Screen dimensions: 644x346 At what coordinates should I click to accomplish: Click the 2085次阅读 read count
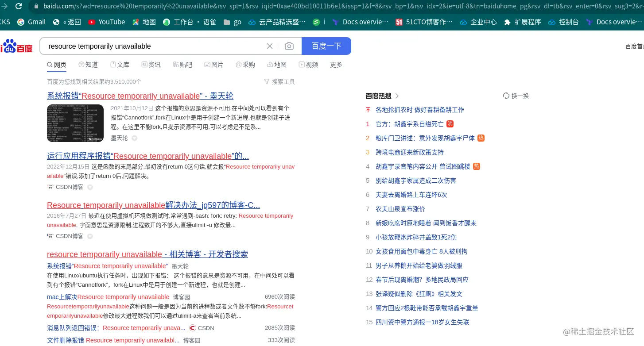280,328
